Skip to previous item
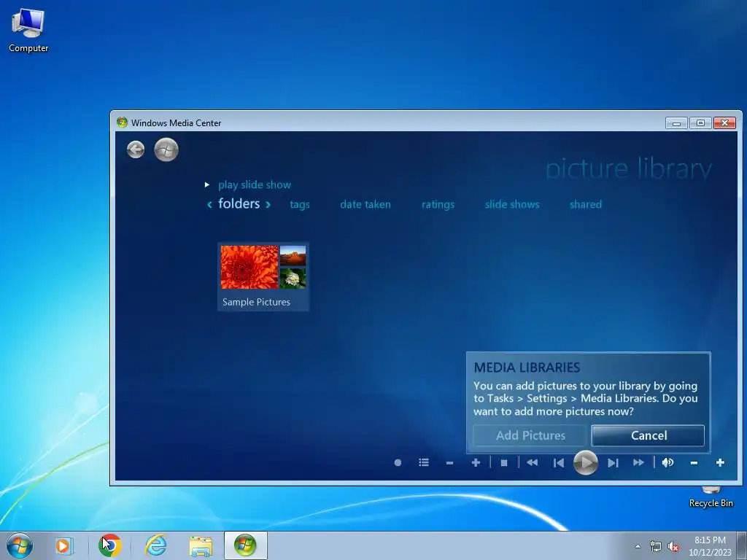 (558, 462)
